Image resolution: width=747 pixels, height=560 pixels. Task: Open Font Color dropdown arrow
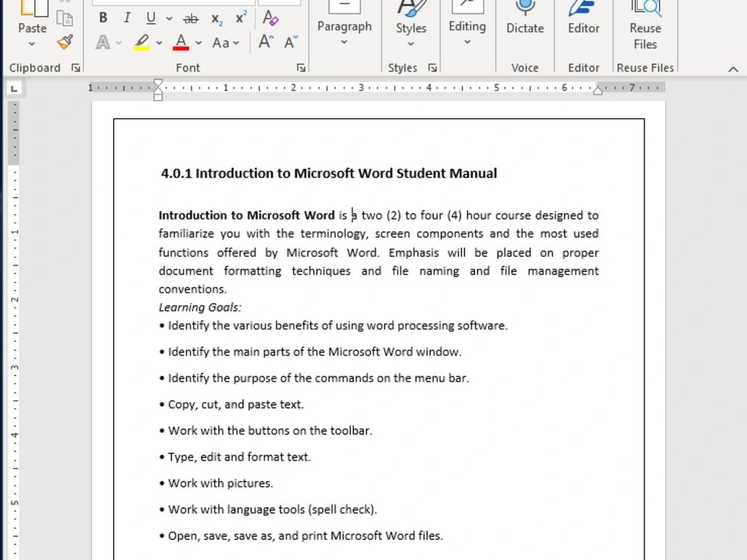pyautogui.click(x=199, y=43)
